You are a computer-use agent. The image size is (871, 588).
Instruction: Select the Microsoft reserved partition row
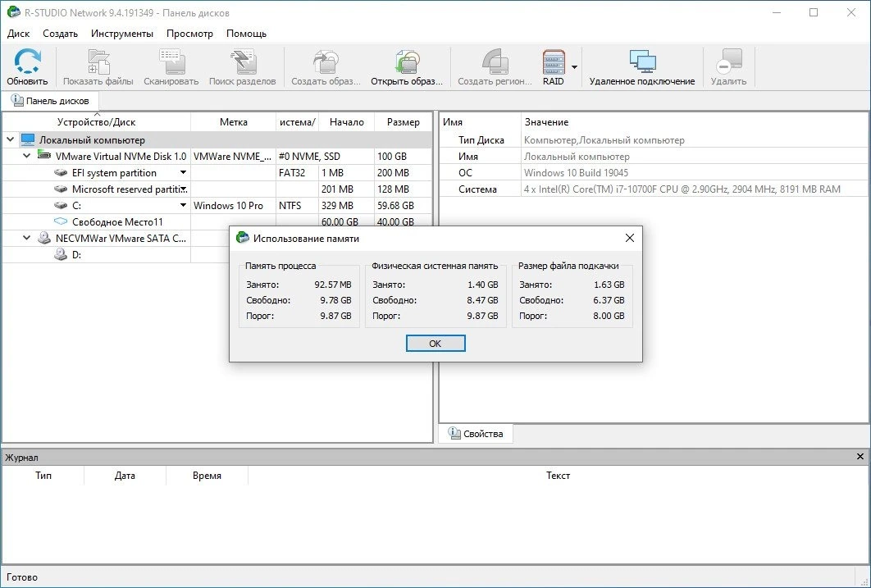click(x=217, y=189)
